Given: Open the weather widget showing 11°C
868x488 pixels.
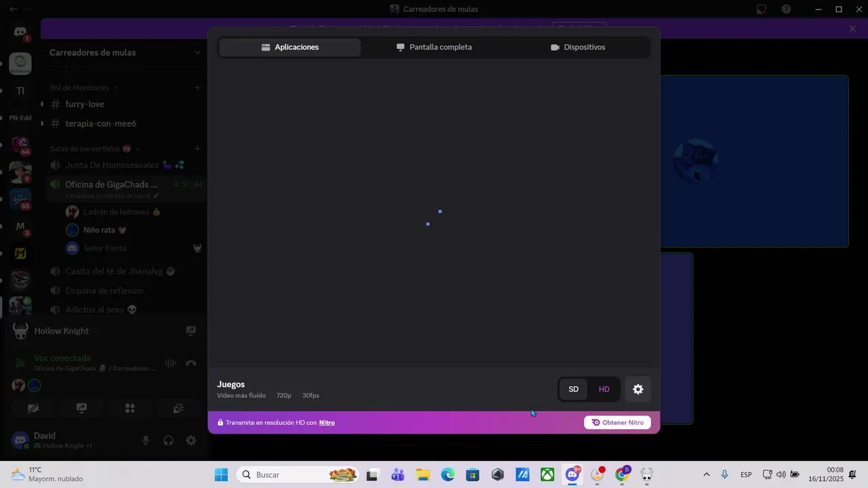Looking at the screenshot, I should 47,474.
